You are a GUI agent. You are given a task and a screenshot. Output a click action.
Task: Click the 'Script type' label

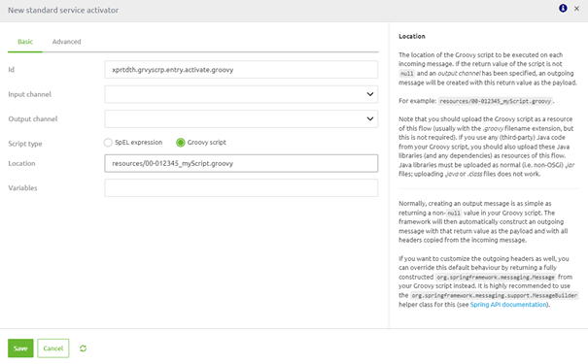[x=25, y=144]
